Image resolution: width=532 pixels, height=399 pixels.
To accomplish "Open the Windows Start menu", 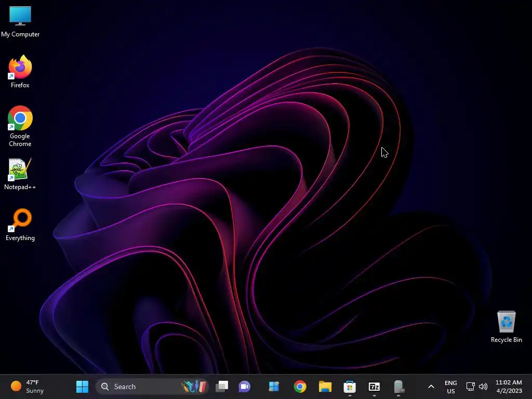I will (x=82, y=387).
